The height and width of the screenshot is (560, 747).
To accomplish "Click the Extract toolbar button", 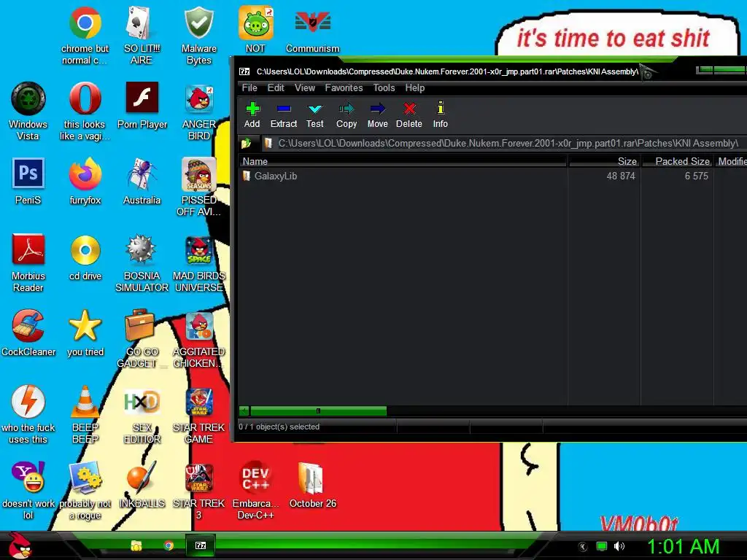I will [284, 114].
